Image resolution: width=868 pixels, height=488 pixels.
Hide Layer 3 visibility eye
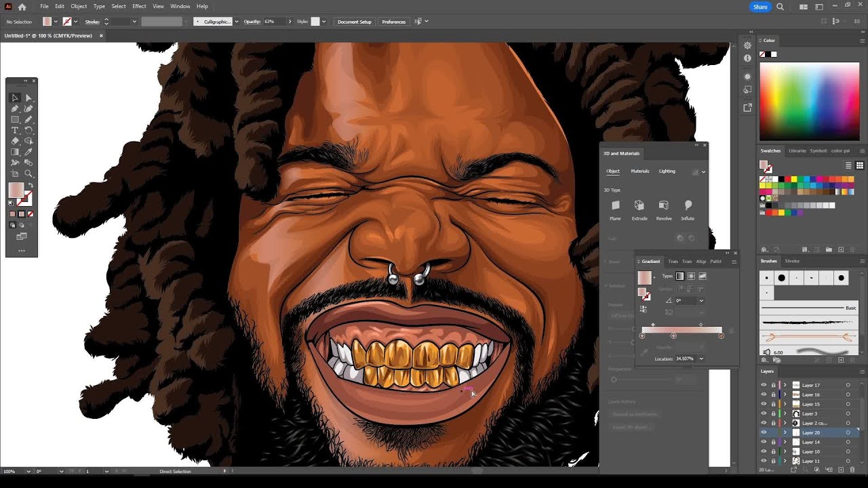tap(764, 413)
